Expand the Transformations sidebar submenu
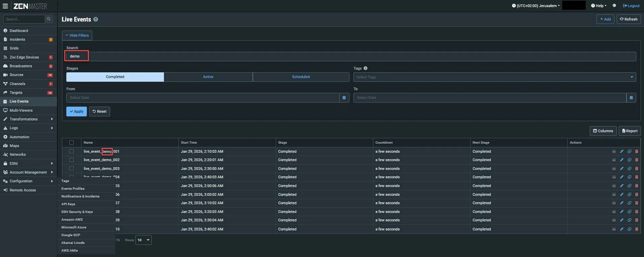 [28, 119]
